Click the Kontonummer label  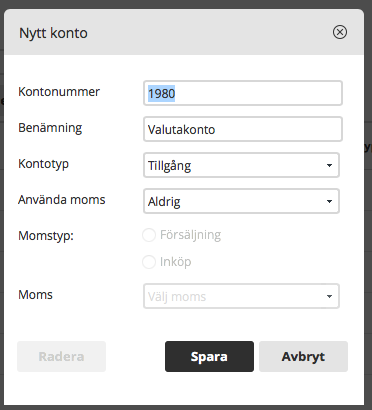click(59, 92)
